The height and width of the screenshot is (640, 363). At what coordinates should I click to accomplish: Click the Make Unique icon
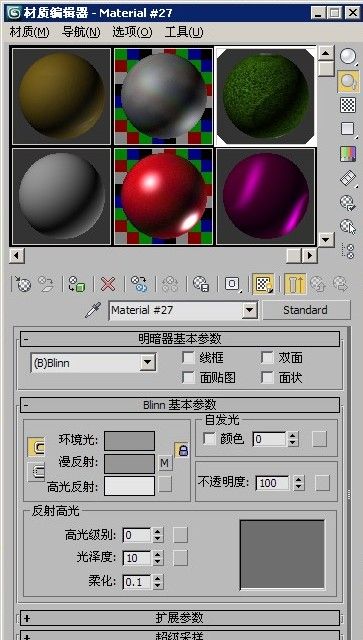pyautogui.click(x=170, y=284)
